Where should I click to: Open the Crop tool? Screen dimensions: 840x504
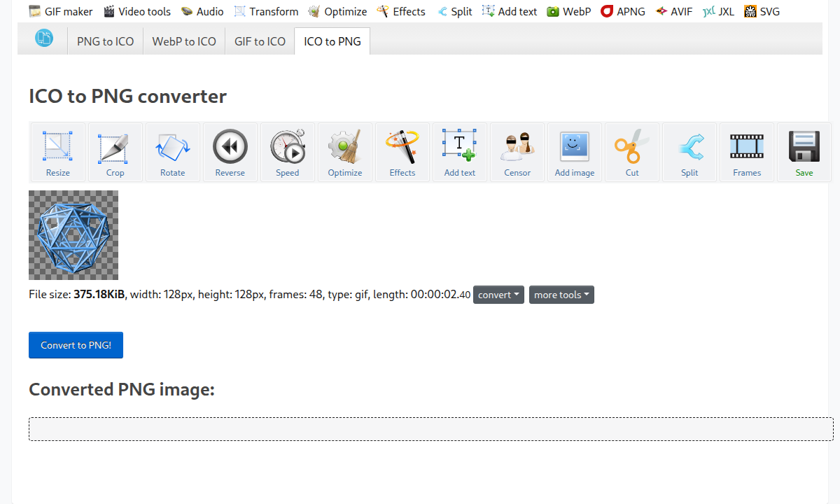pyautogui.click(x=115, y=153)
